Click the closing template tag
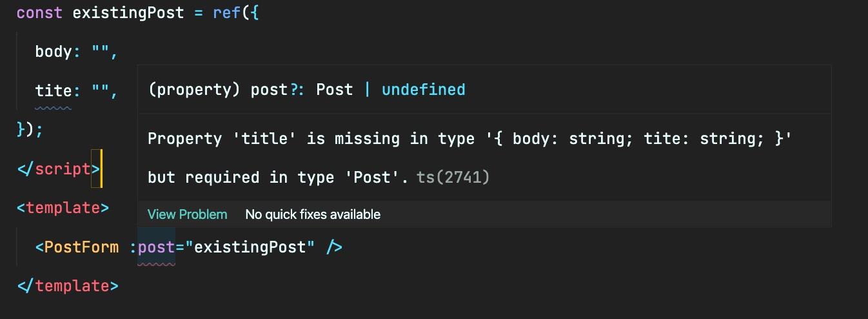The height and width of the screenshot is (319, 868). (68, 285)
